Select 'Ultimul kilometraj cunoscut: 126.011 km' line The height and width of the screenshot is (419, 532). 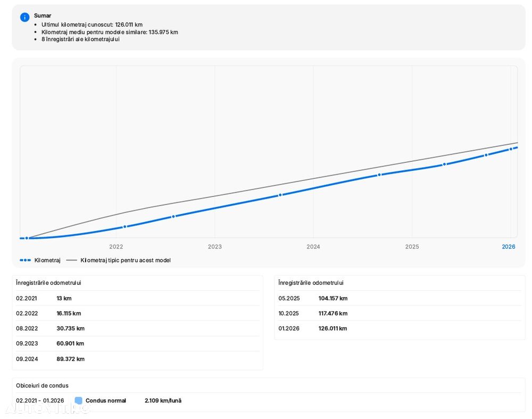point(92,24)
